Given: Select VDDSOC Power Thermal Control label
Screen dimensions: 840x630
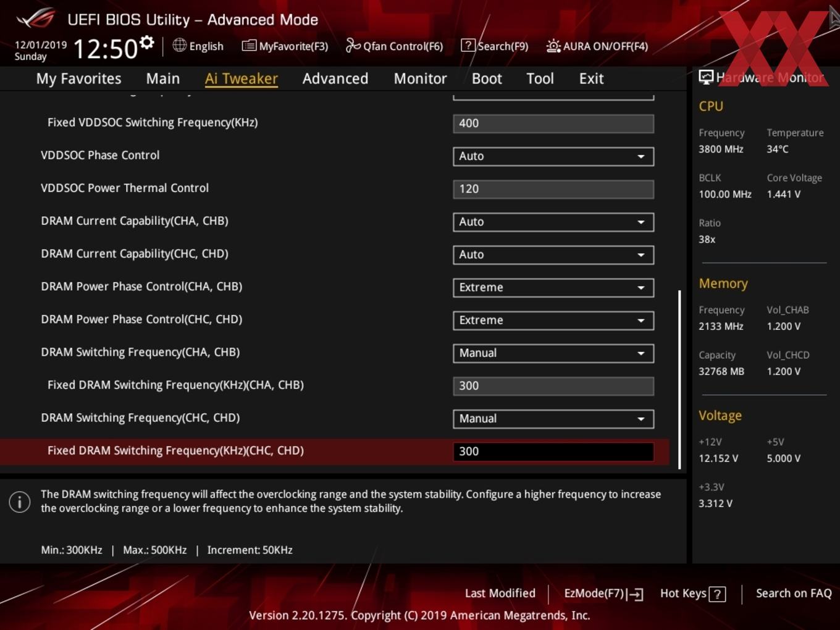Looking at the screenshot, I should (x=125, y=188).
